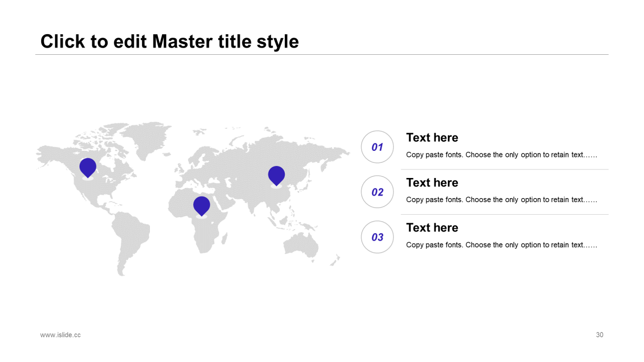This screenshot has width=644, height=362.
Task: Click the slide number 30 in the footer
Action: pyautogui.click(x=599, y=335)
